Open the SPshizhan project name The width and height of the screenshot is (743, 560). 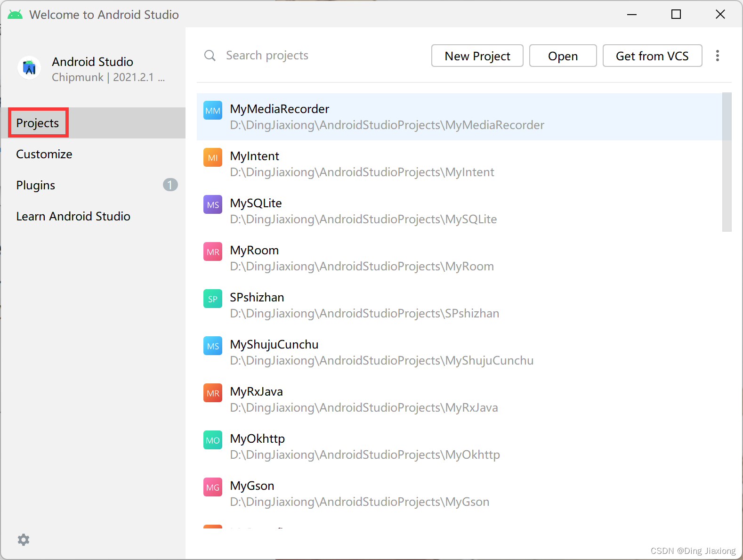[257, 297]
